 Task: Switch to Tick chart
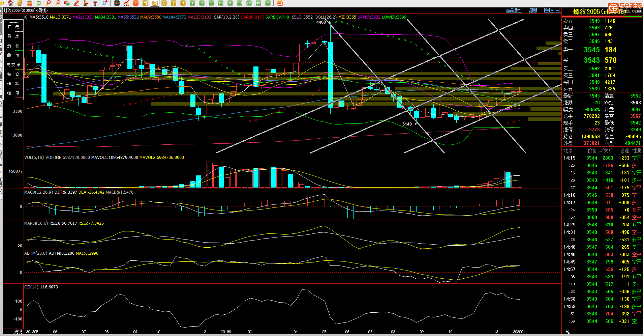(x=136, y=3)
